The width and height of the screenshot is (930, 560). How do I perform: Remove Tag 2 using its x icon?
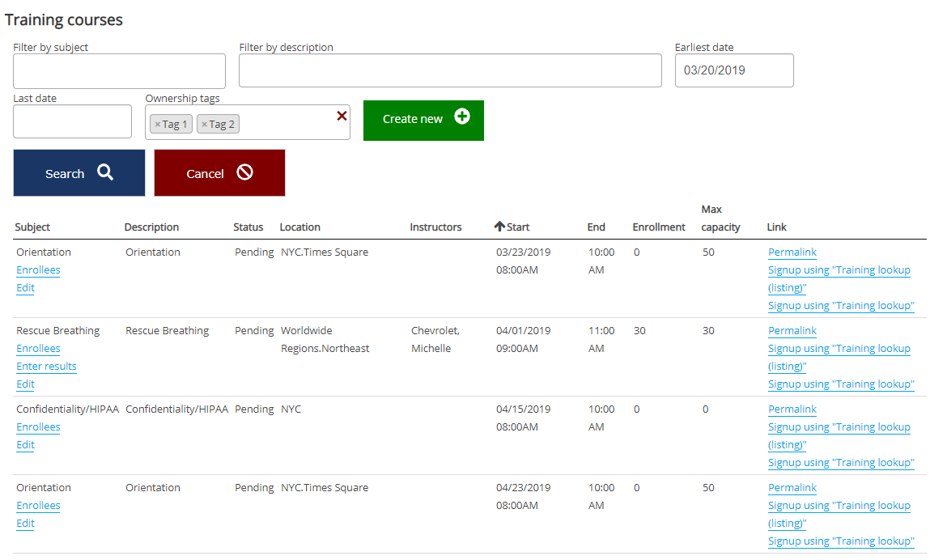pos(204,125)
